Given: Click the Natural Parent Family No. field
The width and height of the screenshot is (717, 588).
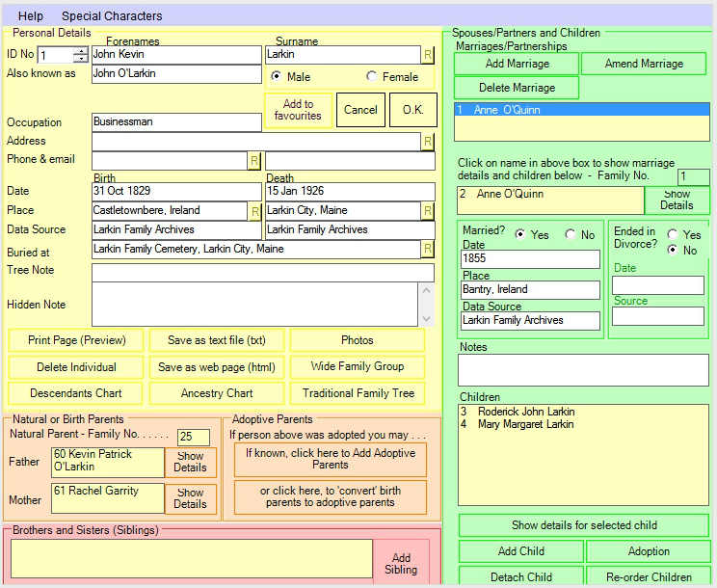Looking at the screenshot, I should (194, 437).
